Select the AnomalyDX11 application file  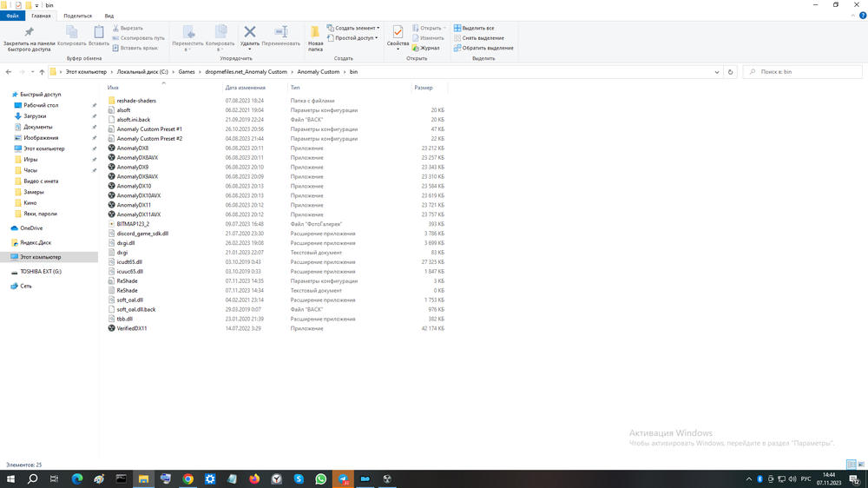[134, 205]
